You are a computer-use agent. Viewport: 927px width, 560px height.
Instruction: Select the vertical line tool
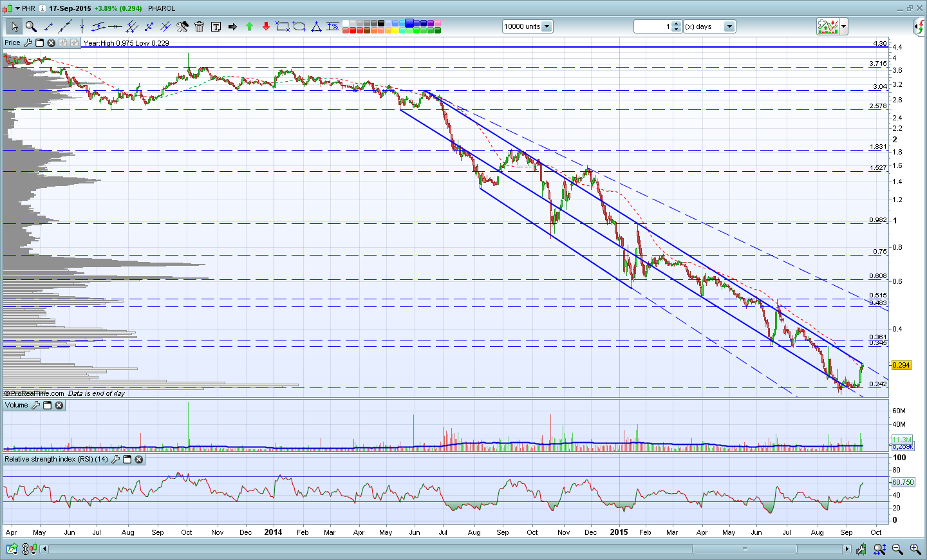pos(82,26)
